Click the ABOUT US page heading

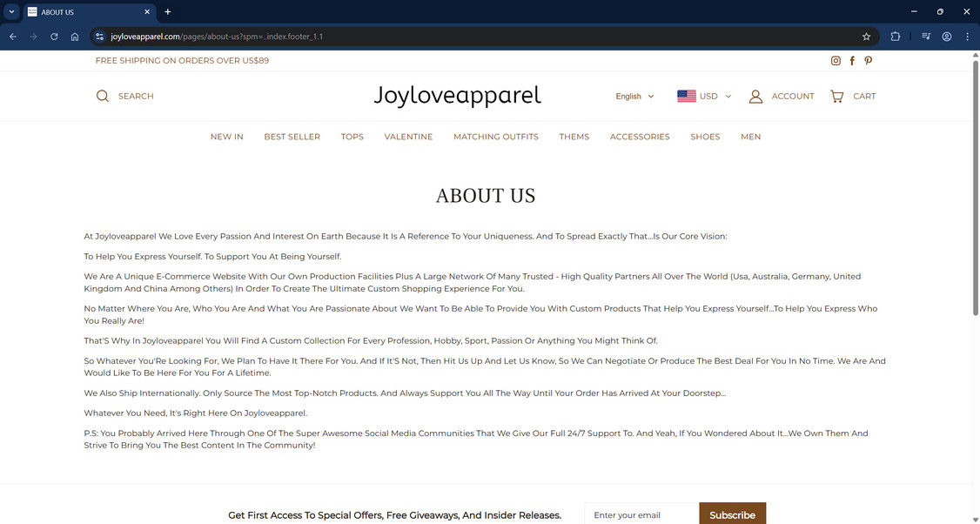(486, 196)
